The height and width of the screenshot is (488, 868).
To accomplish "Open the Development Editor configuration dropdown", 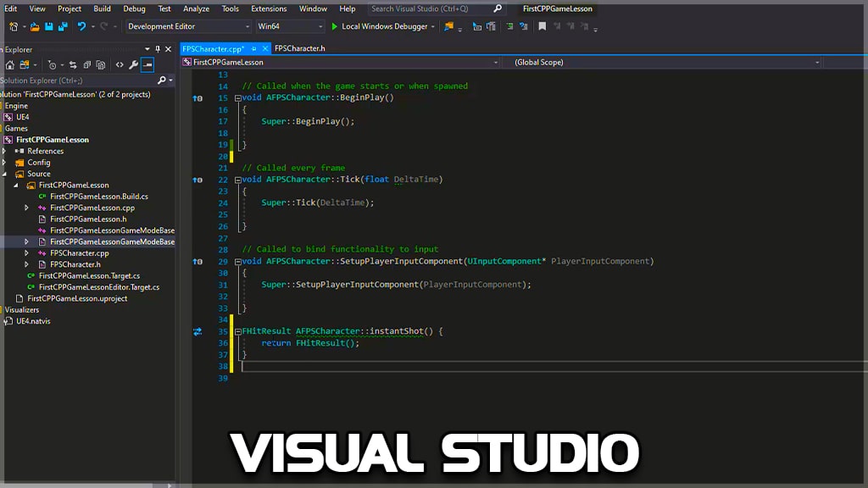I will (188, 26).
